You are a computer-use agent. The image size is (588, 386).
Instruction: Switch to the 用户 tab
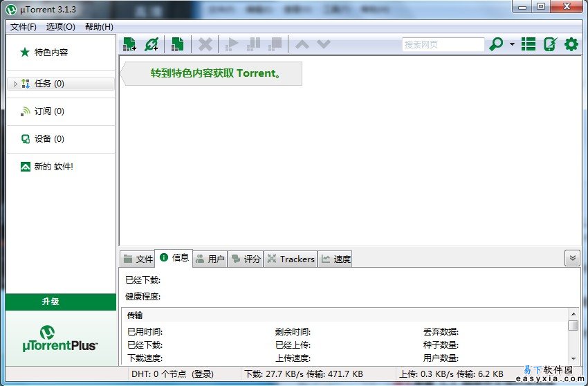210,259
